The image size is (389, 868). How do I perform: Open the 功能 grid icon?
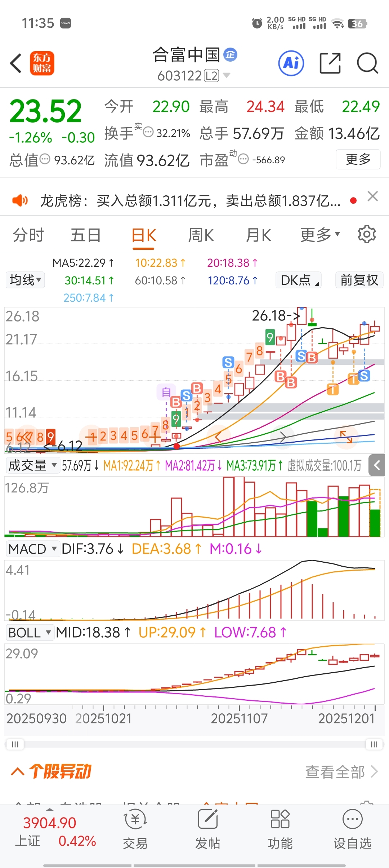pyautogui.click(x=280, y=819)
